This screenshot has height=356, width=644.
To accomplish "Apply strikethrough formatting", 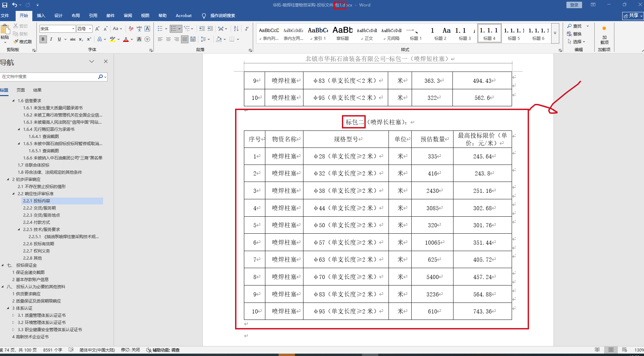I will pyautogui.click(x=73, y=40).
